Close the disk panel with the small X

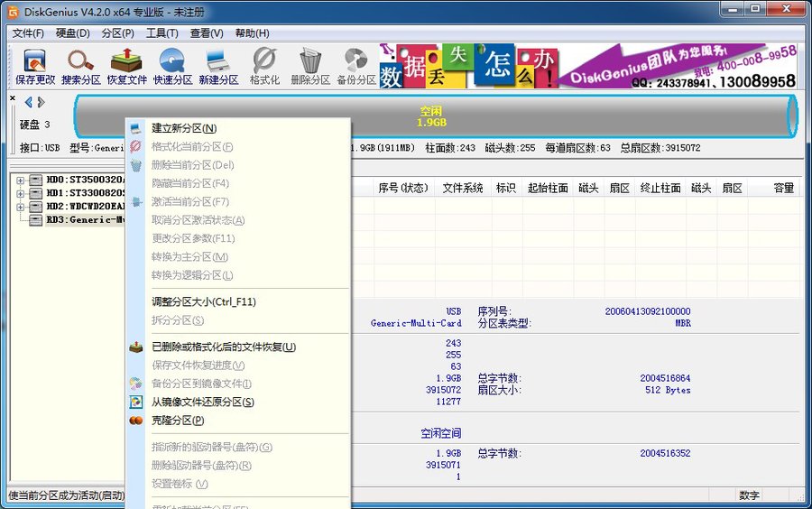point(13,97)
